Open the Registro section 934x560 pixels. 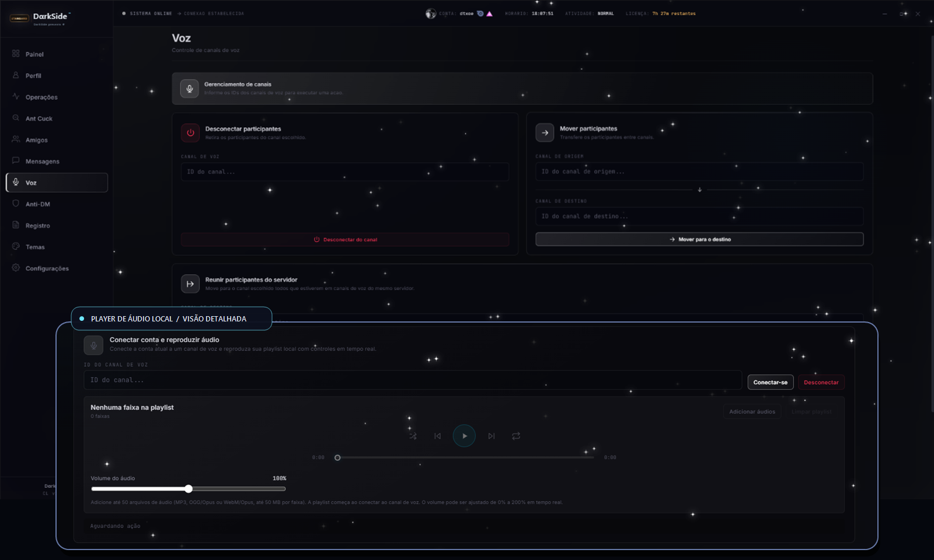pos(57,225)
